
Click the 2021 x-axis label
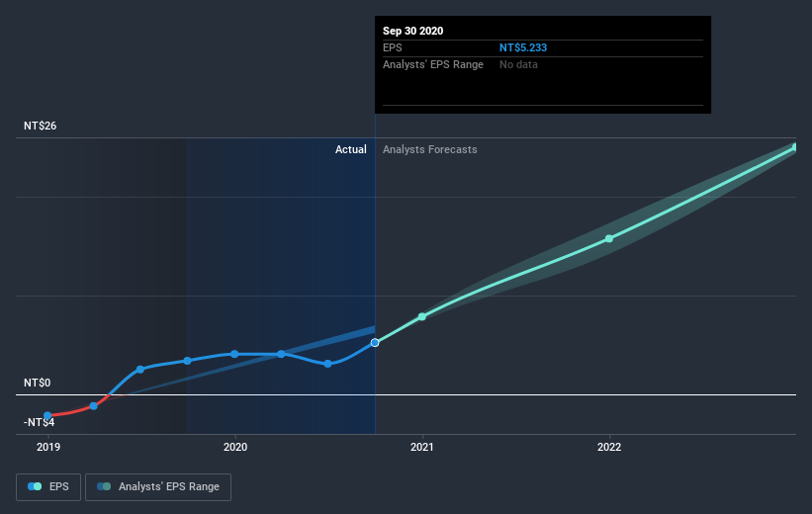[422, 447]
